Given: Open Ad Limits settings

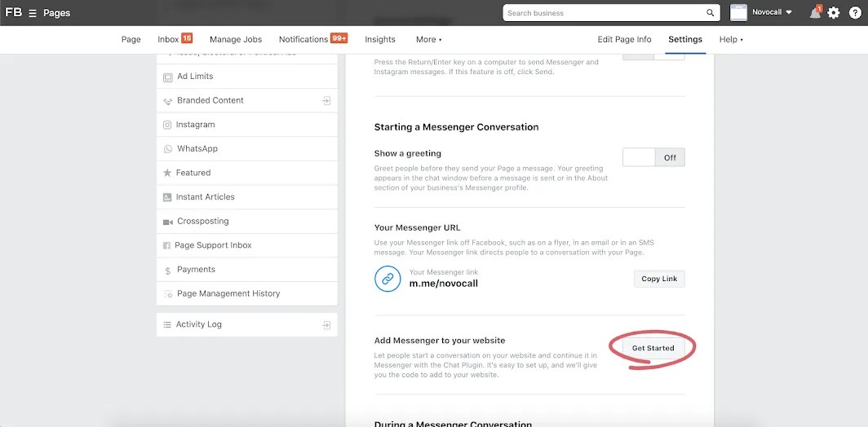Looking at the screenshot, I should coord(247,77).
